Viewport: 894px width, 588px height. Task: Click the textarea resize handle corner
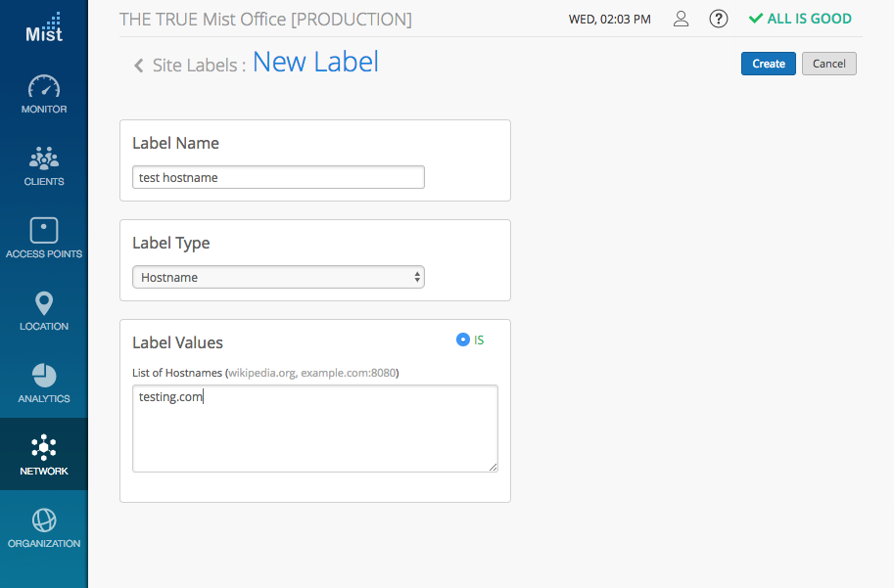point(493,467)
